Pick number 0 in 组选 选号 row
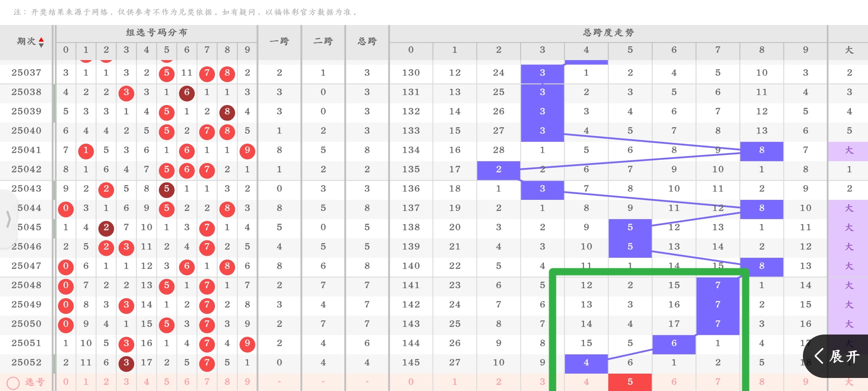Screen dimensions: 868x391 point(66,382)
